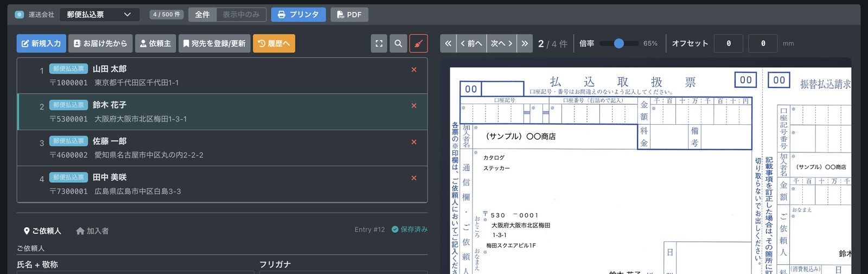Viewport: 868px width, 274px height.
Task: Switch to the ご依頼人 tab
Action: [42, 231]
